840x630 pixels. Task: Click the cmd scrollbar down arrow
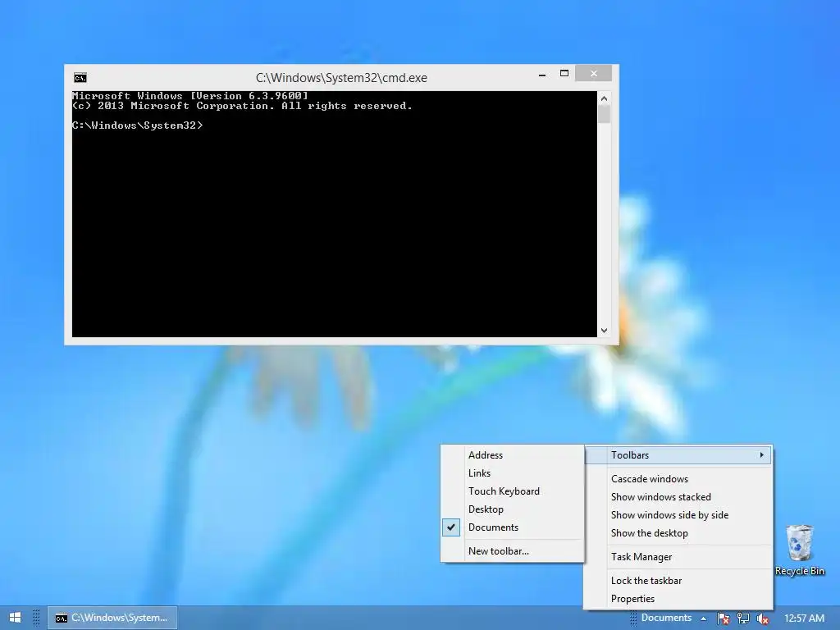(605, 331)
